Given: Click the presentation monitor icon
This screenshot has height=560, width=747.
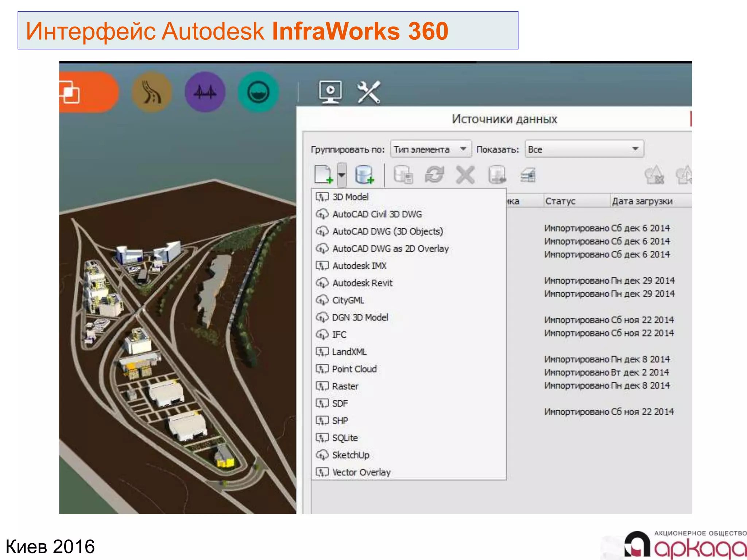Looking at the screenshot, I should 330,92.
